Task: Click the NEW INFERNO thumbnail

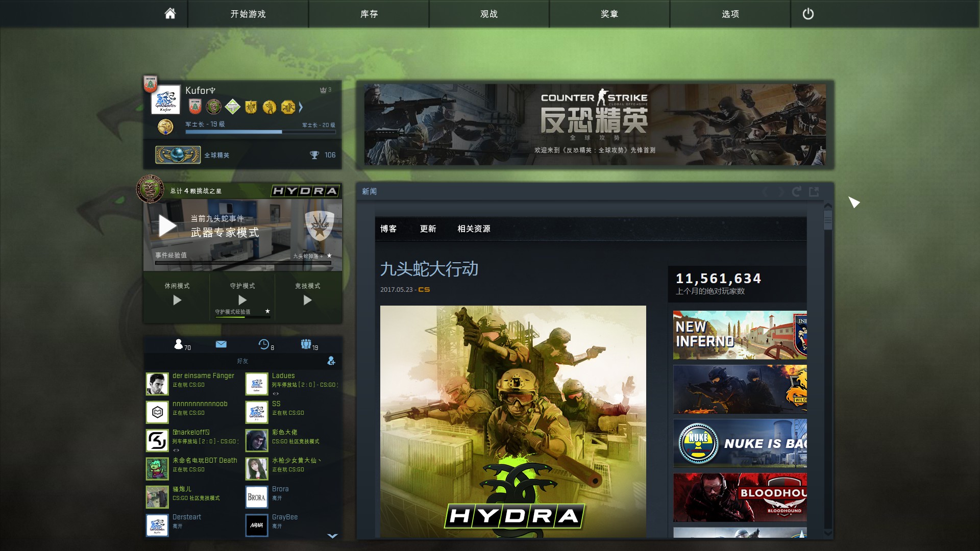Action: (740, 335)
